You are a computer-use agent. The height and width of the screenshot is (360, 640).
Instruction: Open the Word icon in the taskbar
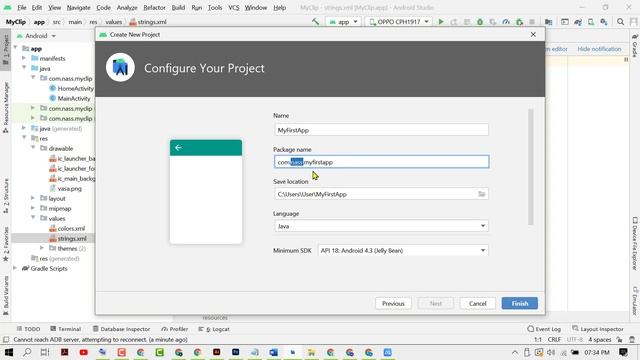coord(273,352)
